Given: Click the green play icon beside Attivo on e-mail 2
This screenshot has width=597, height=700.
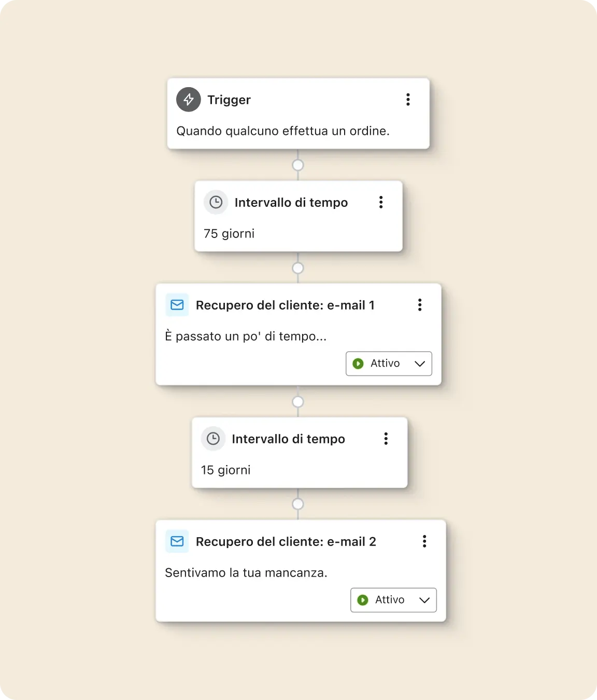Looking at the screenshot, I should pyautogui.click(x=363, y=600).
